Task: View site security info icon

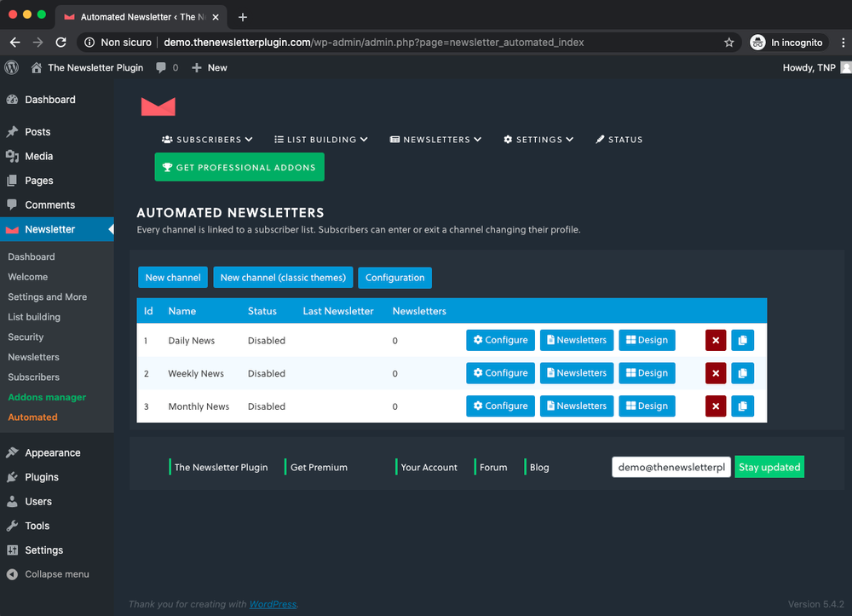Action: tap(89, 43)
